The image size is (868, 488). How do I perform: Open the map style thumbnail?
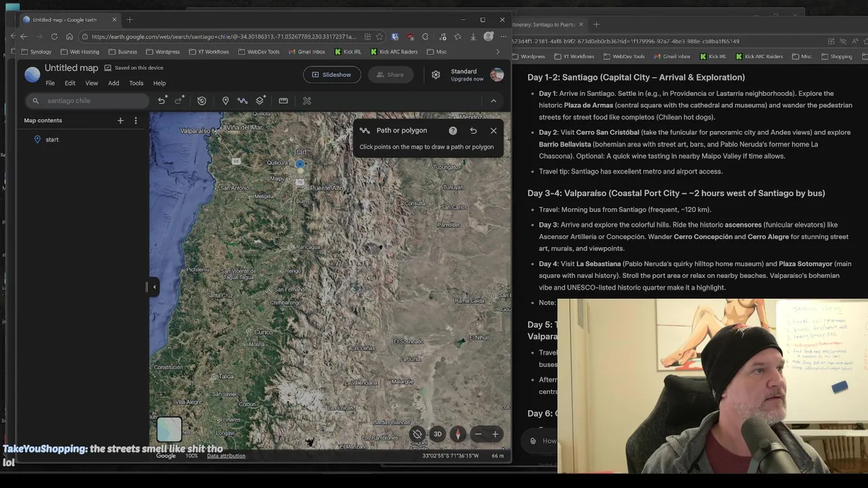click(169, 429)
